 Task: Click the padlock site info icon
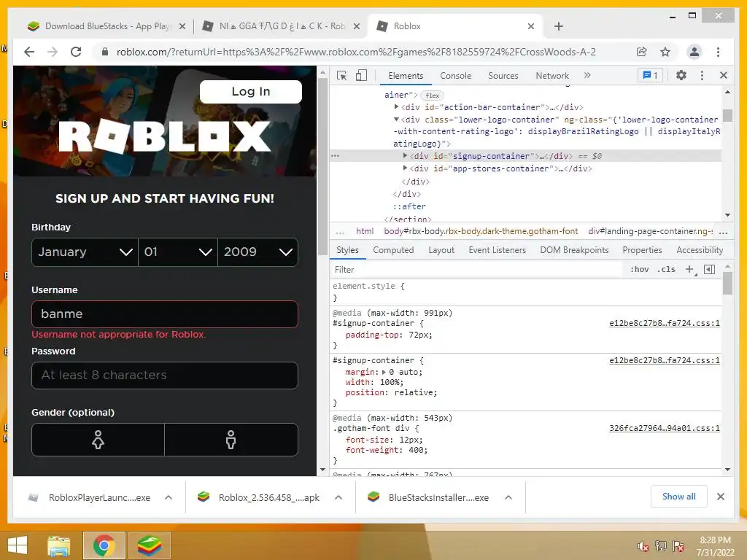[x=105, y=52]
